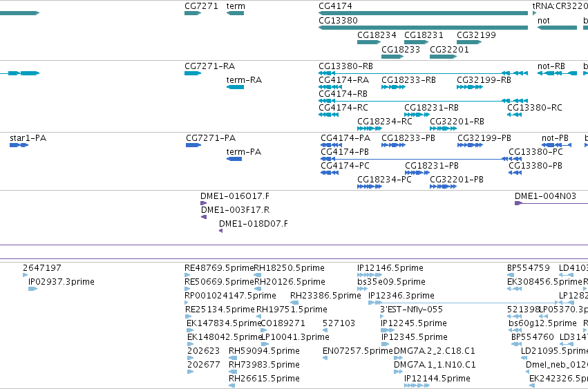Select the not-RB transcript
Screen dimensions: 588x389
[551, 66]
